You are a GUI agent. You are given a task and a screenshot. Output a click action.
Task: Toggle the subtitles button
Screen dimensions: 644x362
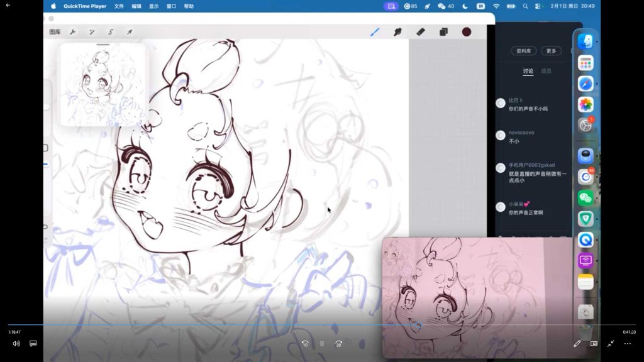point(33,344)
